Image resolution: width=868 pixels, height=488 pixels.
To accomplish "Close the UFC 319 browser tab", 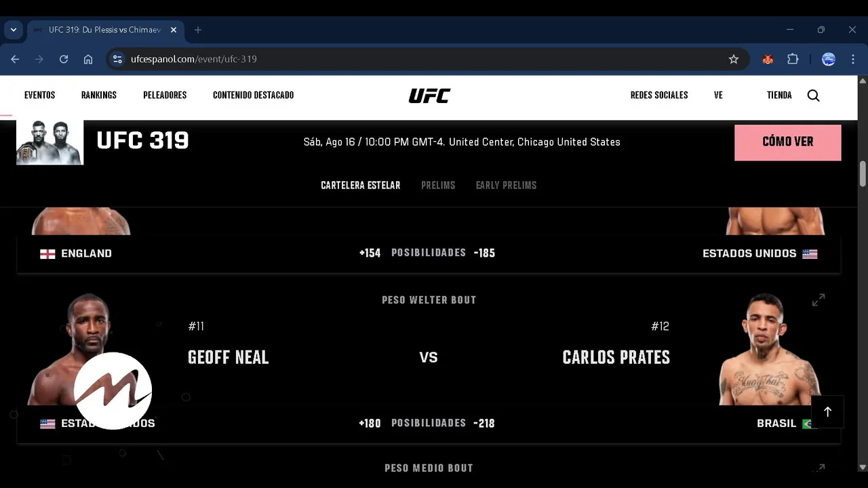I will point(174,30).
